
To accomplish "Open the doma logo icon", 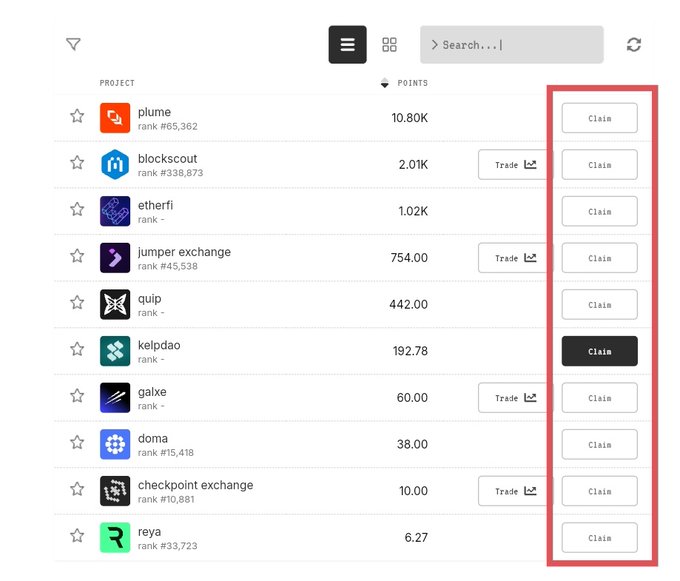I will click(x=115, y=444).
